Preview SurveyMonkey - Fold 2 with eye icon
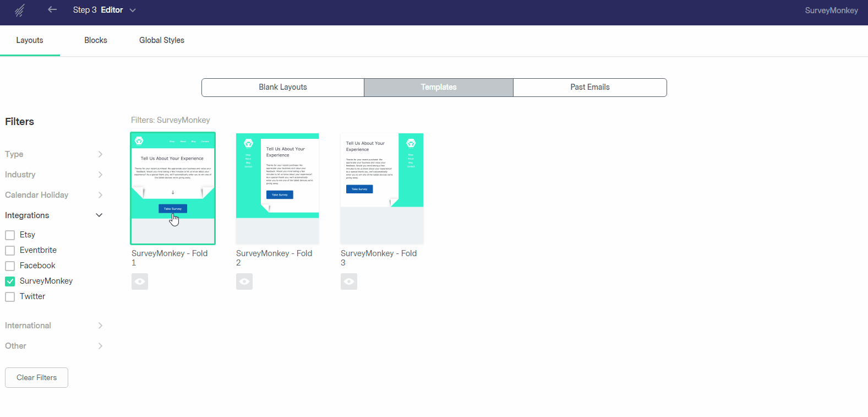 point(244,281)
